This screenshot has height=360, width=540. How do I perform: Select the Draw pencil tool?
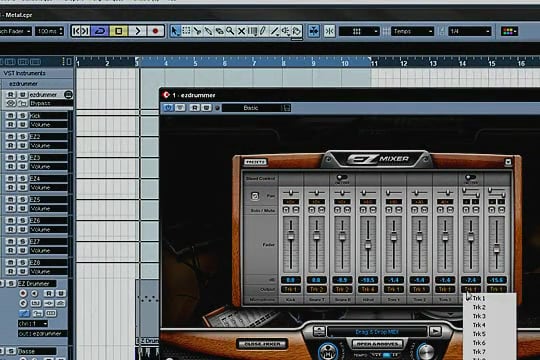(x=263, y=31)
